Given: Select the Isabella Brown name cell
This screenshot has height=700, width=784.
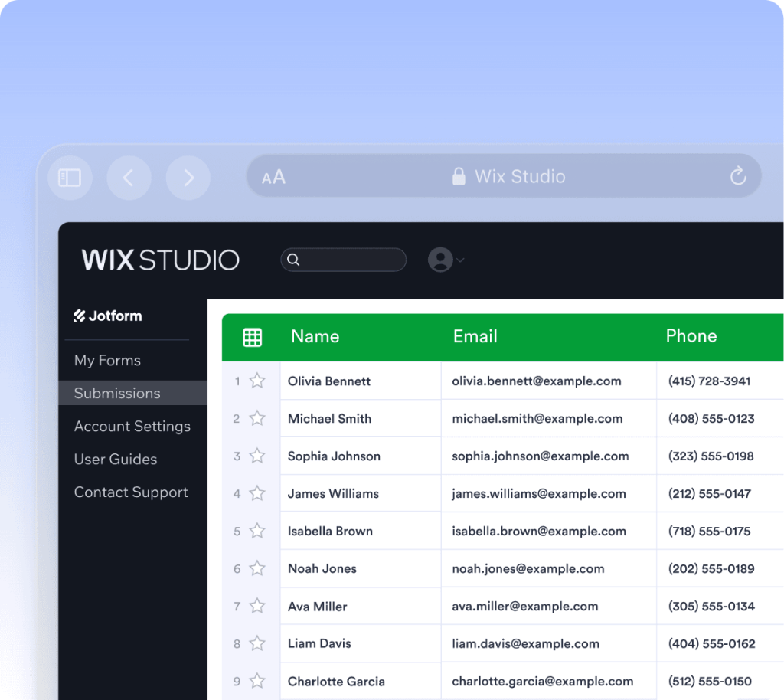Looking at the screenshot, I should point(361,531).
